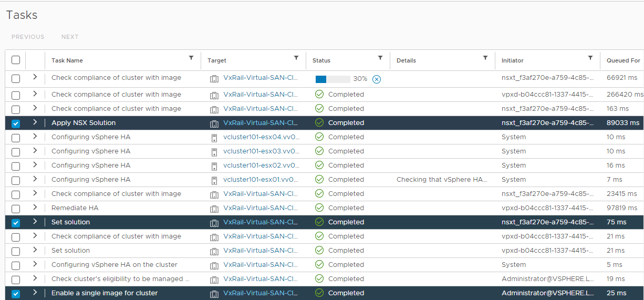Expand the Enable a single image task row
644x300 pixels.
tap(35, 292)
